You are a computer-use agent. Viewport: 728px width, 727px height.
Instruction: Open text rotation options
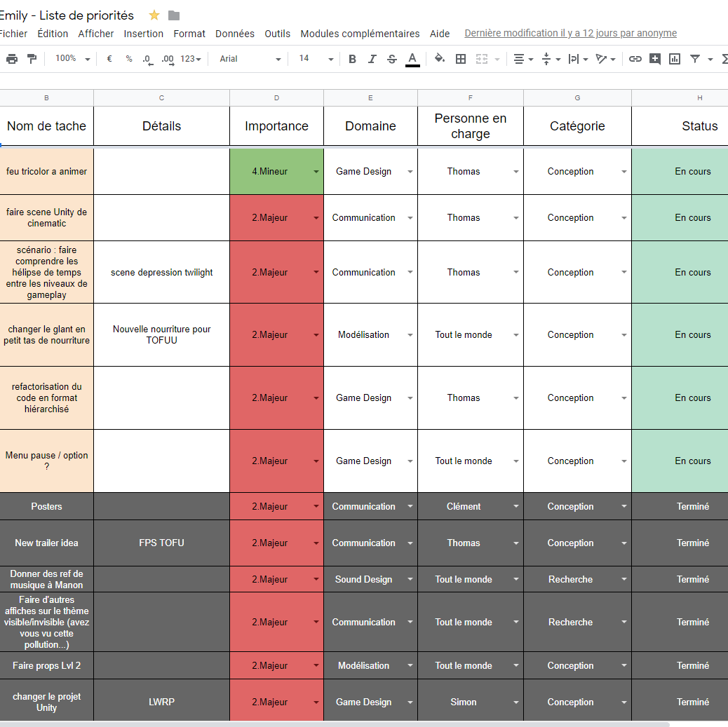pyautogui.click(x=605, y=59)
